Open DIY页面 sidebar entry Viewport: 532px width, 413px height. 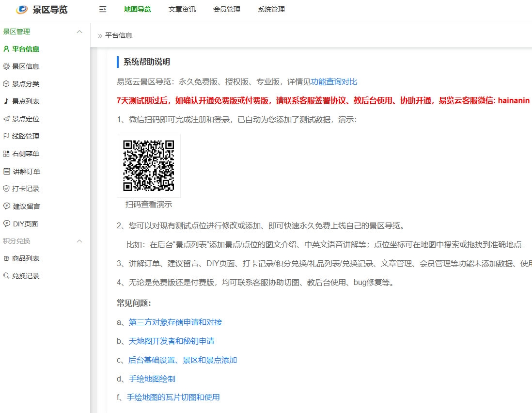click(x=26, y=223)
